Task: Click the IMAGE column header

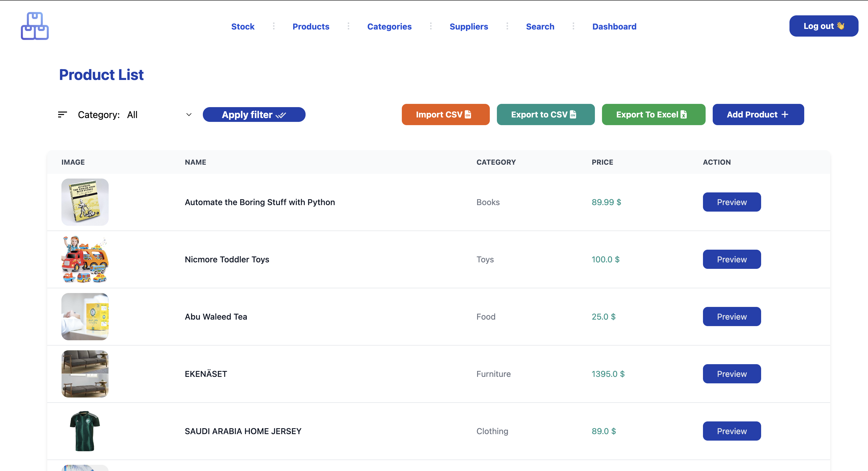Action: (x=73, y=162)
